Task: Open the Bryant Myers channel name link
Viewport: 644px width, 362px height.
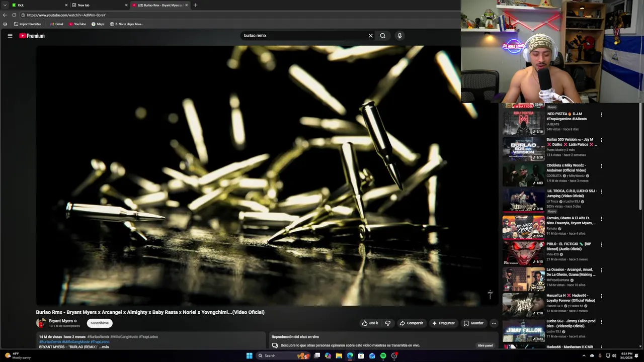Action: click(61, 321)
